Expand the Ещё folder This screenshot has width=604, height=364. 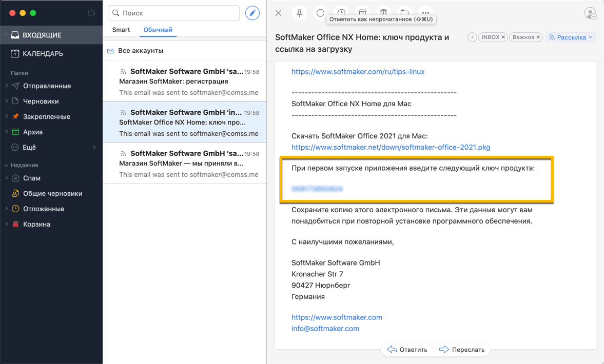pyautogui.click(x=93, y=147)
